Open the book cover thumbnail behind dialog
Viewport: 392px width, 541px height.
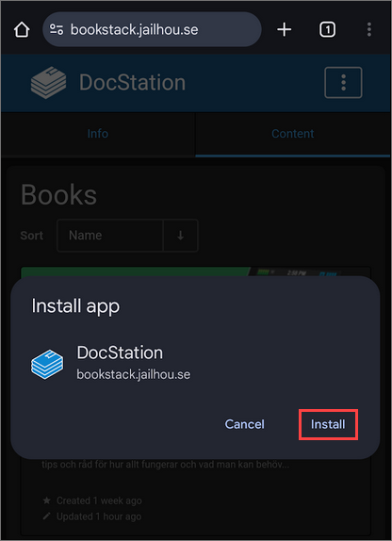pyautogui.click(x=196, y=271)
